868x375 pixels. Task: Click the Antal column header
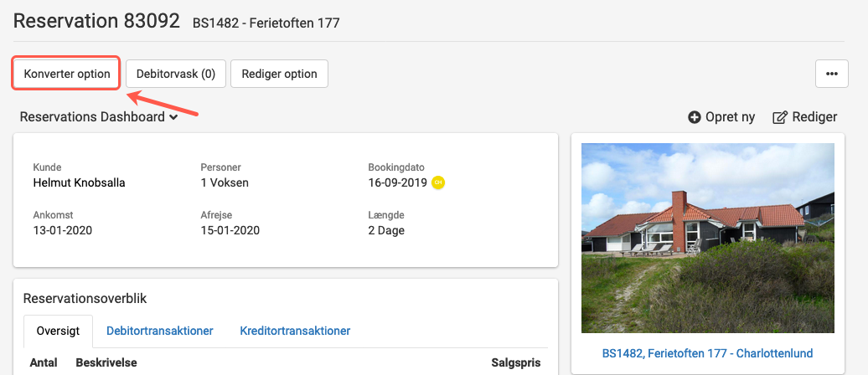(x=44, y=362)
